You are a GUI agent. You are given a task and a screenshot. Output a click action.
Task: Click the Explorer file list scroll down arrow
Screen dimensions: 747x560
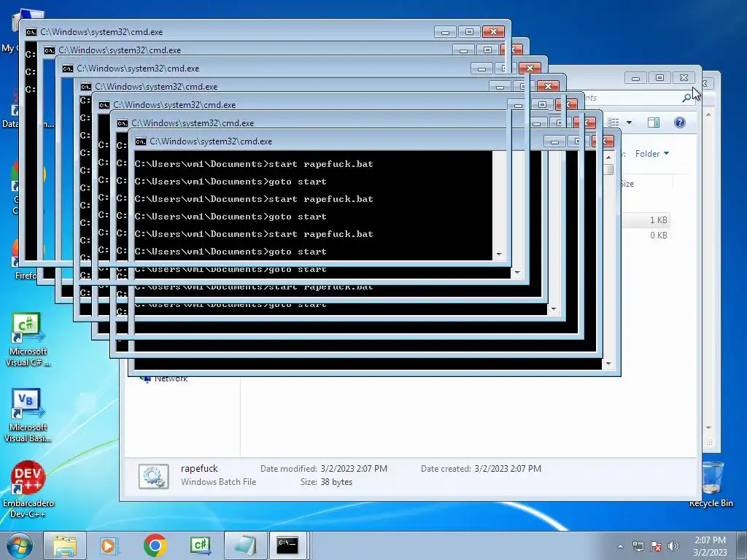708,427
